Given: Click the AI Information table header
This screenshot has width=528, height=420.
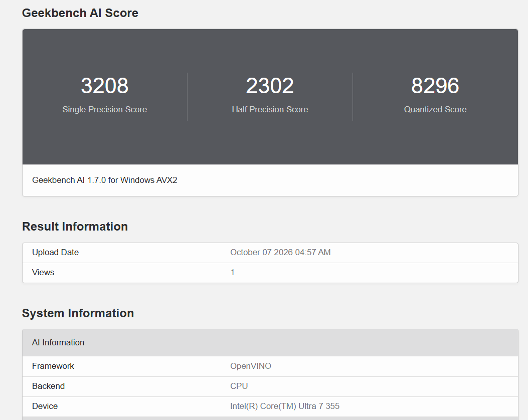Looking at the screenshot, I should tap(270, 343).
